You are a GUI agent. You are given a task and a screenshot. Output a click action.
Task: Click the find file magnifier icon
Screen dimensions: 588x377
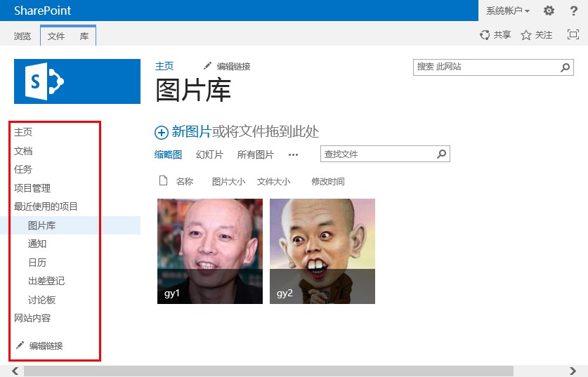(441, 154)
